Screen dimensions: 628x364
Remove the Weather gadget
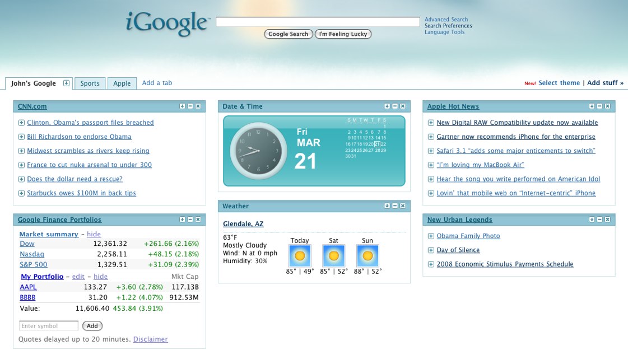[x=402, y=206]
